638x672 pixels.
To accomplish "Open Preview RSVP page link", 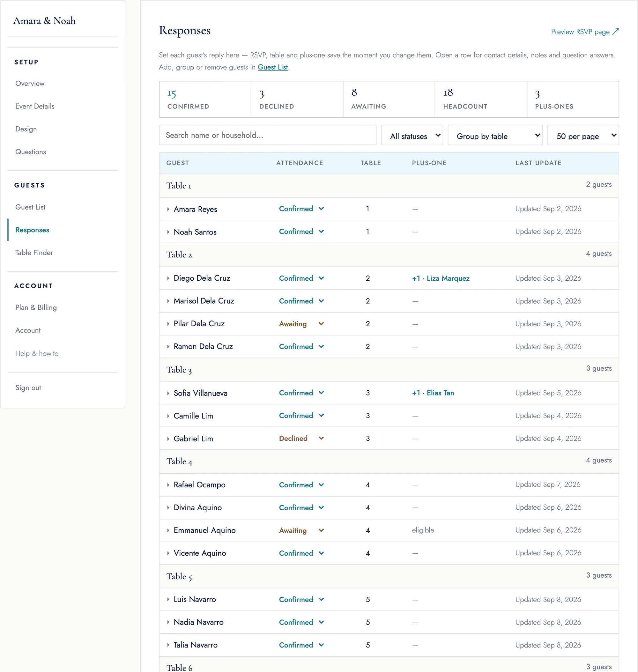I will pyautogui.click(x=585, y=32).
